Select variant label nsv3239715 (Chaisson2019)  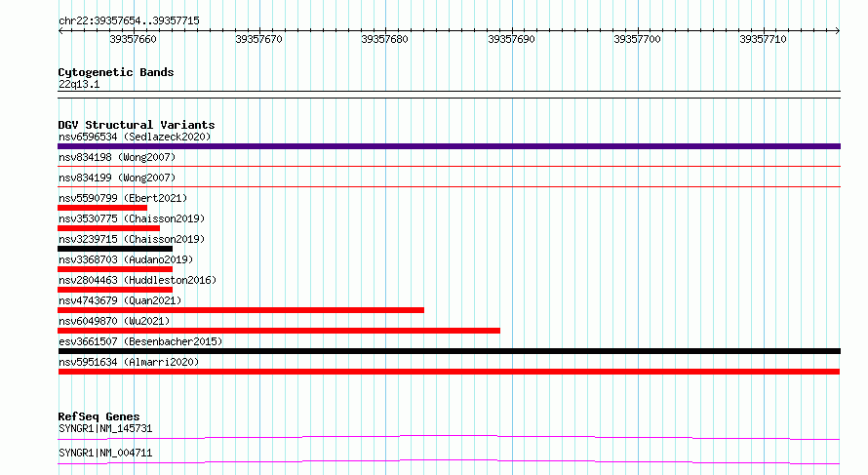tap(132, 239)
